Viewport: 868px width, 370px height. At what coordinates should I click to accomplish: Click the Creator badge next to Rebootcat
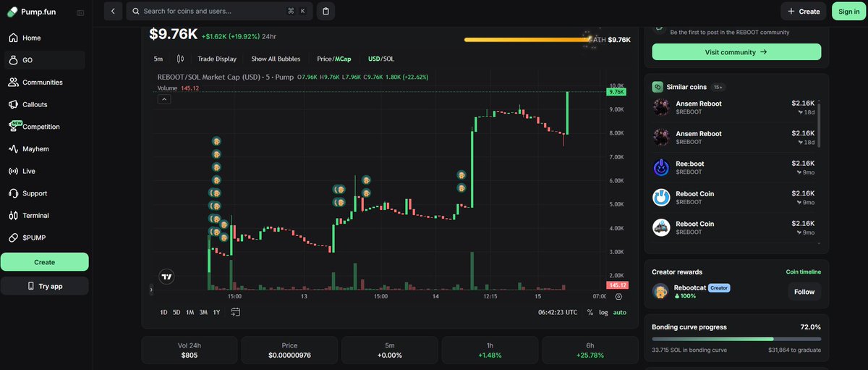719,287
